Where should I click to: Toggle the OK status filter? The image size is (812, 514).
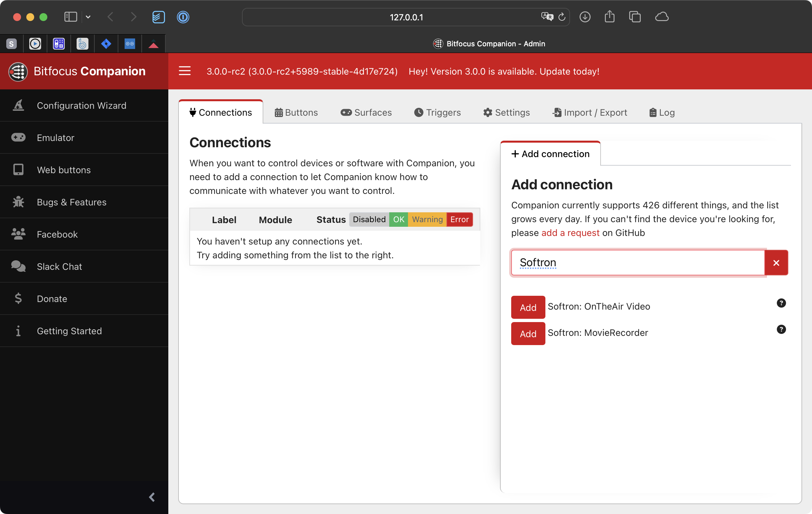click(398, 220)
